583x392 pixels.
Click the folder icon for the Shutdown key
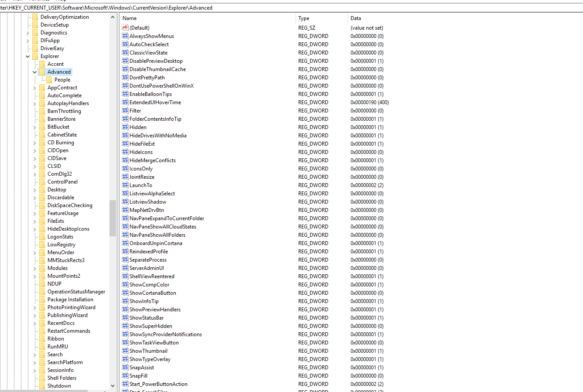(42, 386)
